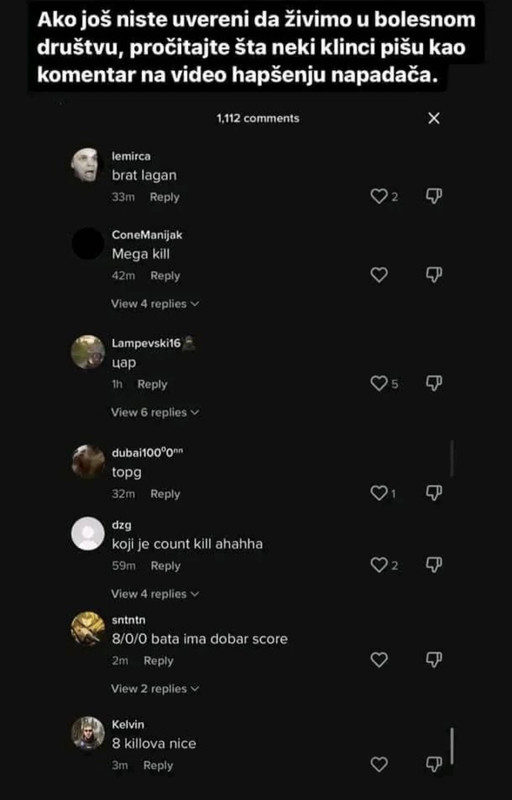
Task: Open dzg's profile avatar
Action: pos(88,533)
